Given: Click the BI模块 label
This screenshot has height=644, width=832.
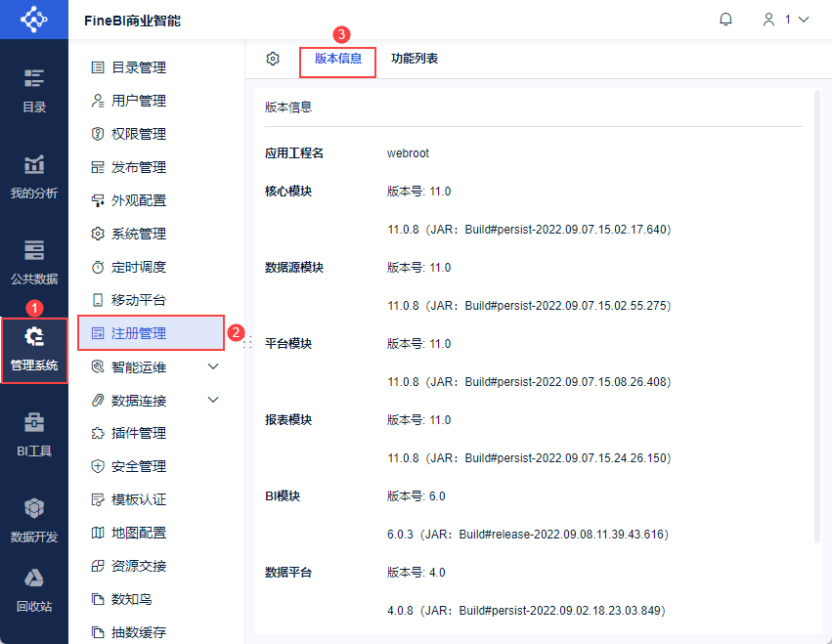Looking at the screenshot, I should click(283, 496).
